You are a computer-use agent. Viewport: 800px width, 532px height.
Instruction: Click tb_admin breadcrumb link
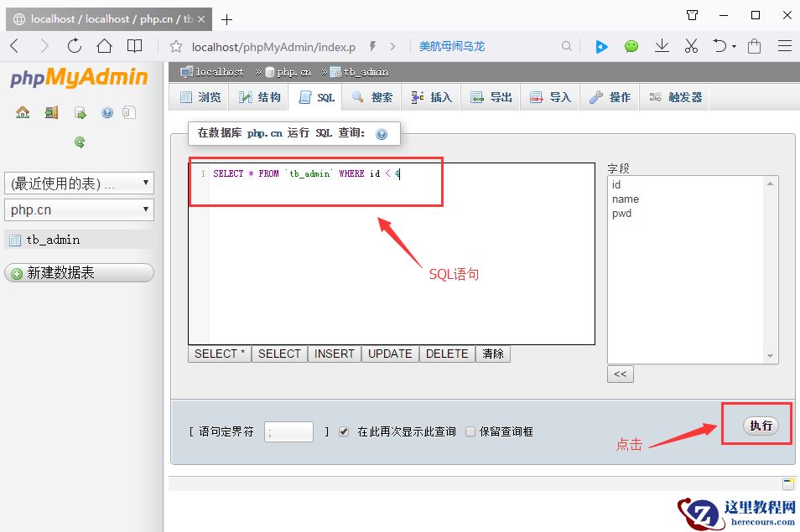(x=366, y=72)
